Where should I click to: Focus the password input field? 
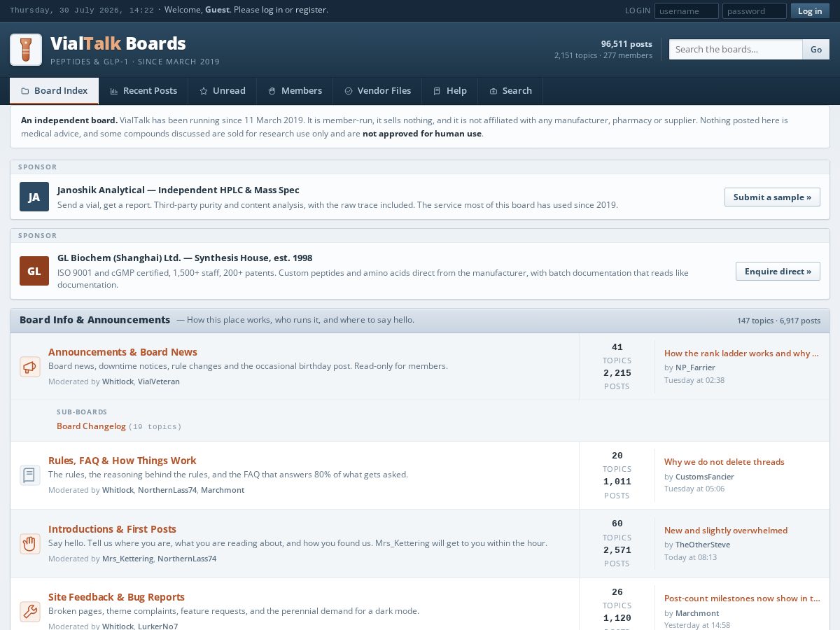[x=755, y=10]
